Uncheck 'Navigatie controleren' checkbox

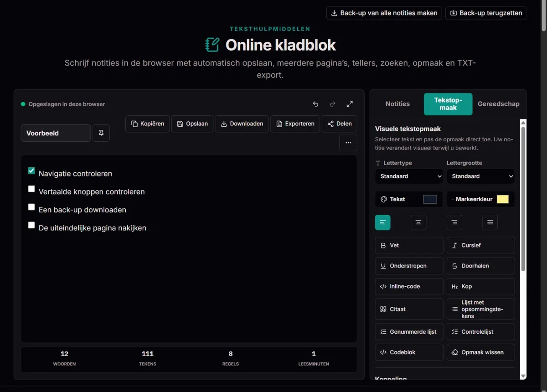pyautogui.click(x=31, y=171)
